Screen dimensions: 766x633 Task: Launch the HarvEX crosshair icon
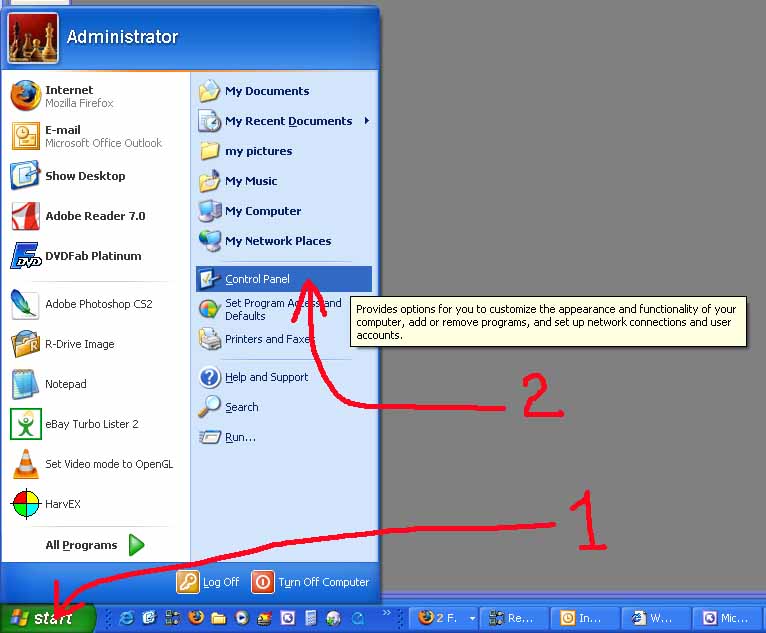25,504
